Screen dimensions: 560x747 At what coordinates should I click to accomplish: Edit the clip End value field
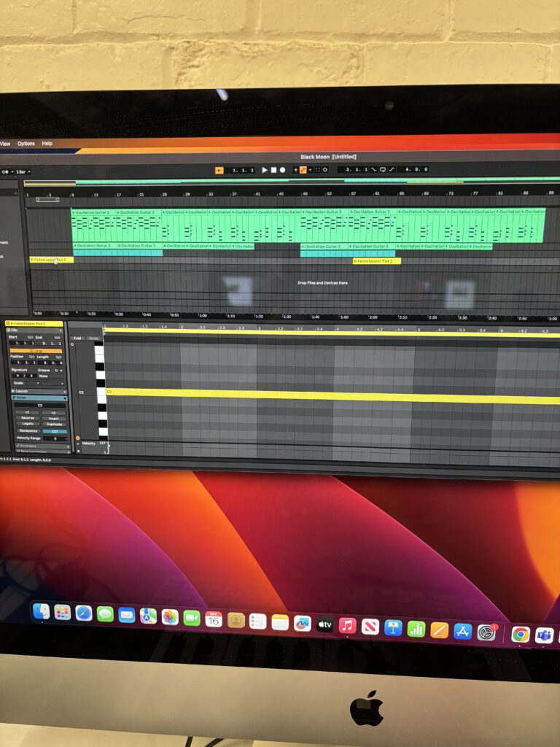tap(49, 344)
